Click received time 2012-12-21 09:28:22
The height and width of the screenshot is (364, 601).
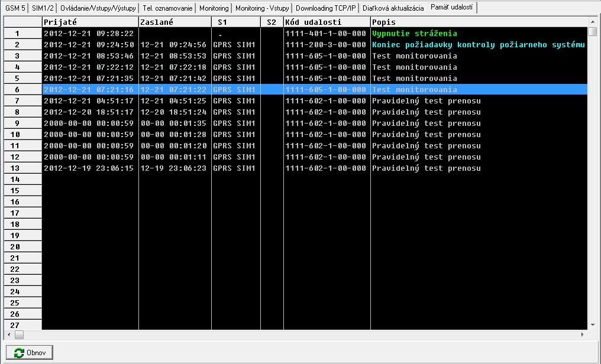coord(89,33)
